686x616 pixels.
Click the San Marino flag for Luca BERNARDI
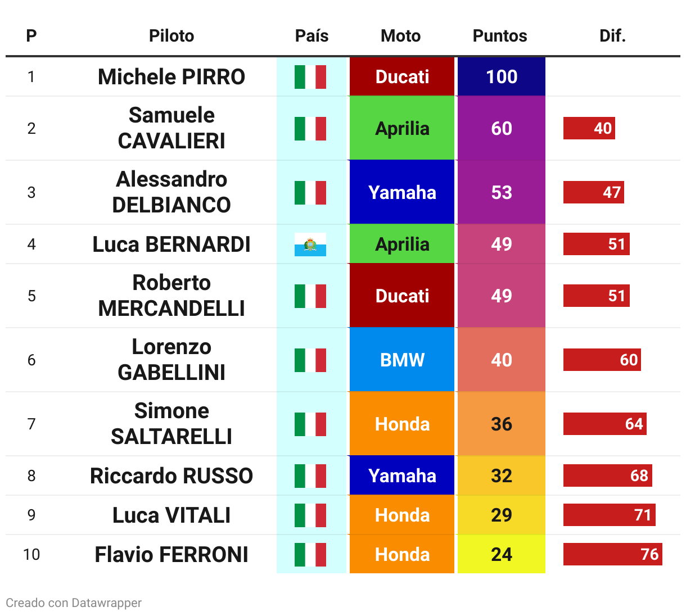point(310,244)
